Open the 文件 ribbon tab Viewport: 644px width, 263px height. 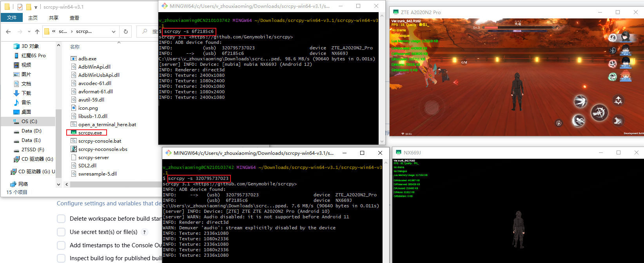(x=12, y=18)
